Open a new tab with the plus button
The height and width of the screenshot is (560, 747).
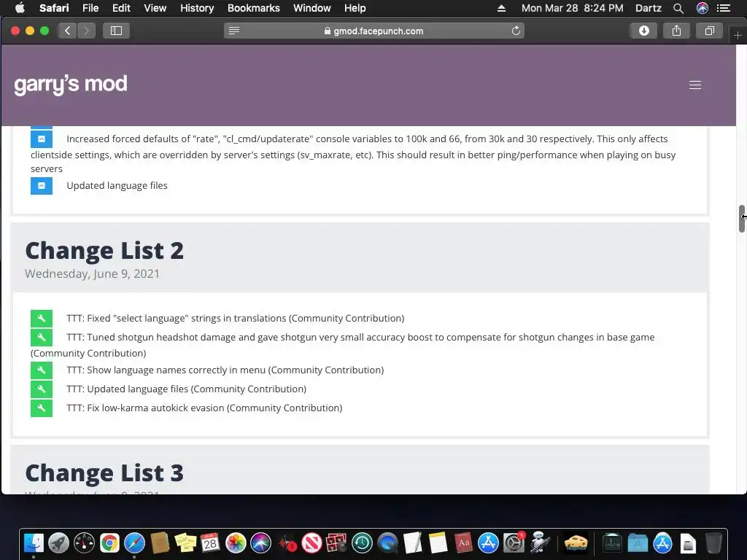[x=738, y=36]
